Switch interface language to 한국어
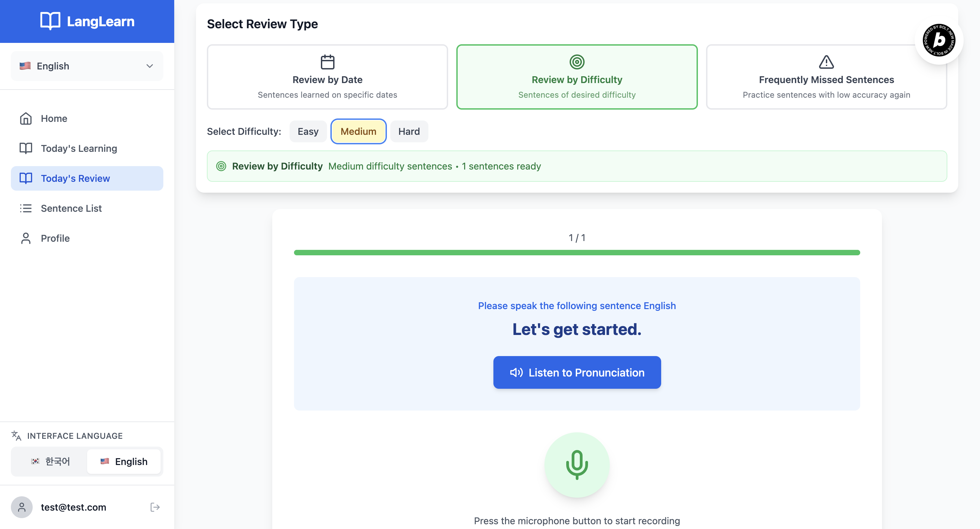 (x=50, y=461)
